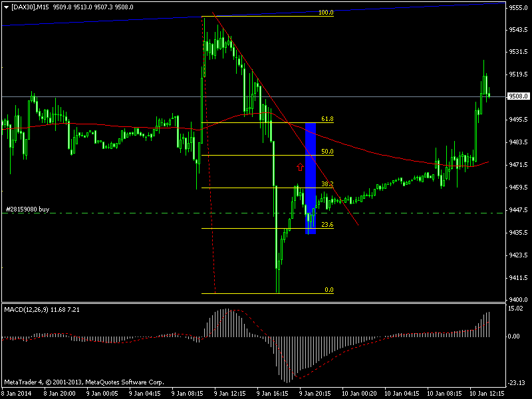Image resolution: width=532 pixels, height=399 pixels.
Task: Click the 100.0 Fibonacci level label
Action: (x=325, y=12)
